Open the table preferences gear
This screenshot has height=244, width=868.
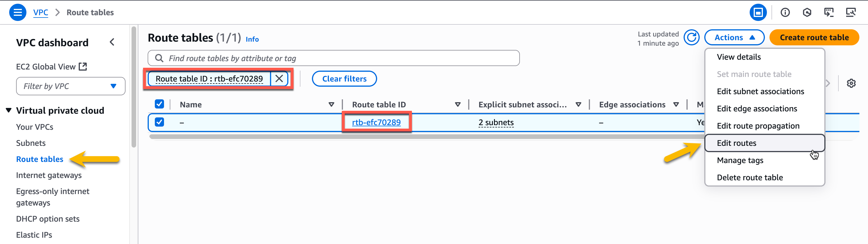[x=851, y=83]
